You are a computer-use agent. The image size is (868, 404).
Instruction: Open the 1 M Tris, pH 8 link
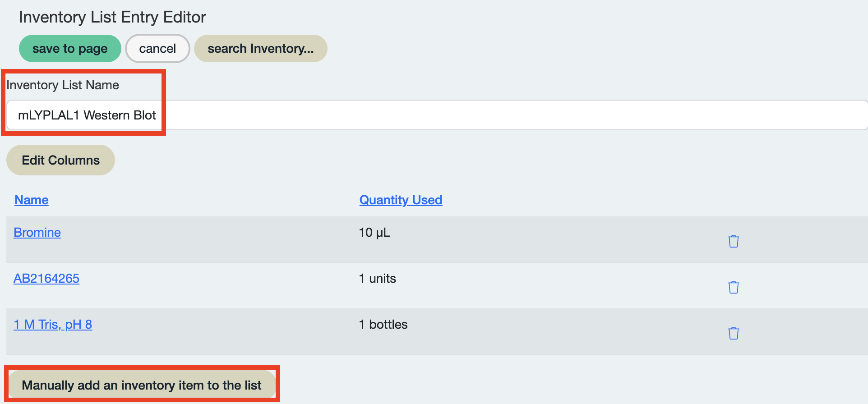tap(53, 324)
